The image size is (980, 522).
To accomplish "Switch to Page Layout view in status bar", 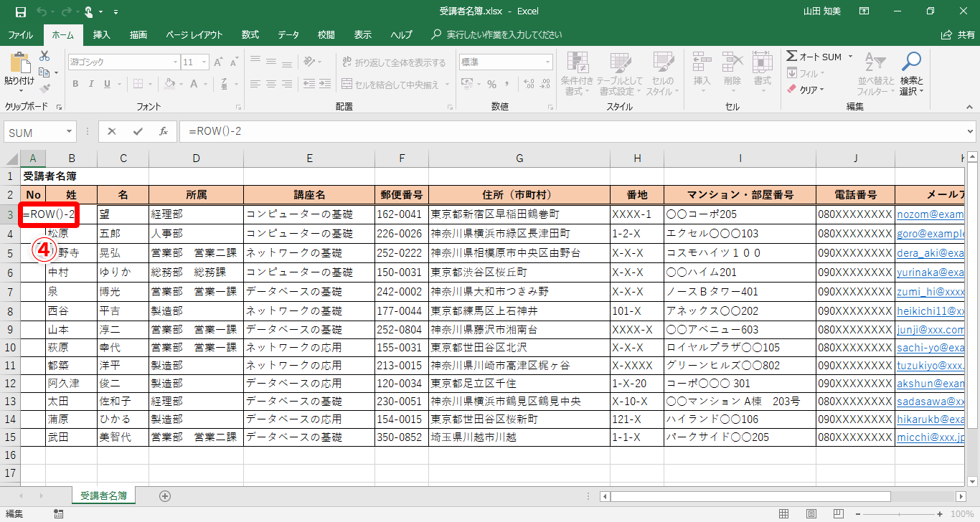I will (811, 514).
